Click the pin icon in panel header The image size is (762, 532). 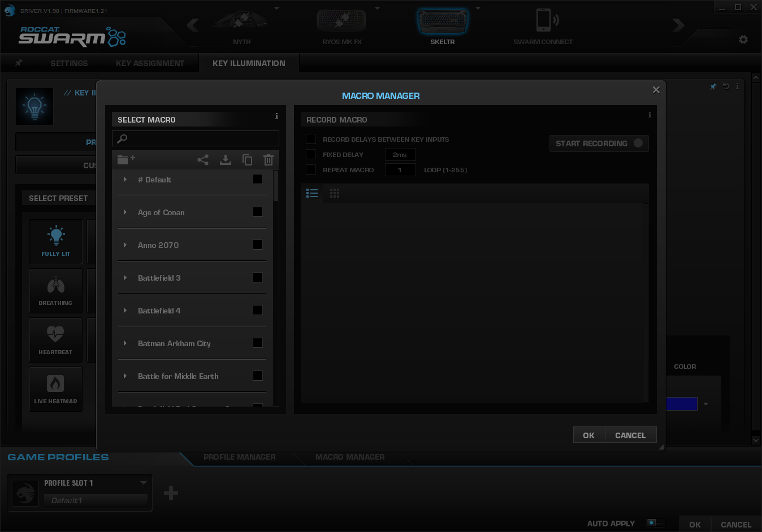tap(713, 86)
